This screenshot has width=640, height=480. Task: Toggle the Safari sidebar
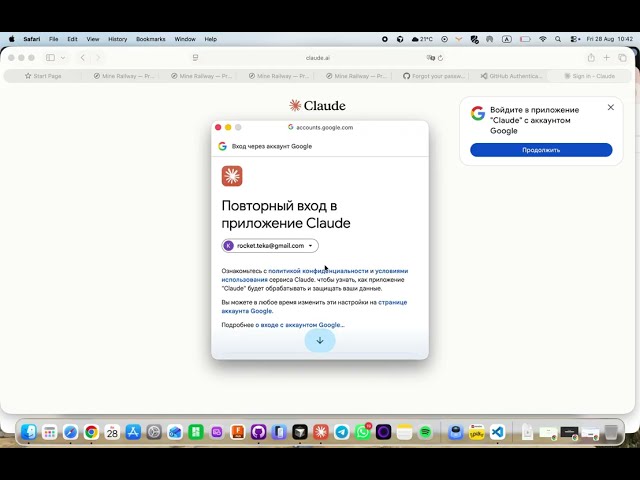[x=50, y=58]
